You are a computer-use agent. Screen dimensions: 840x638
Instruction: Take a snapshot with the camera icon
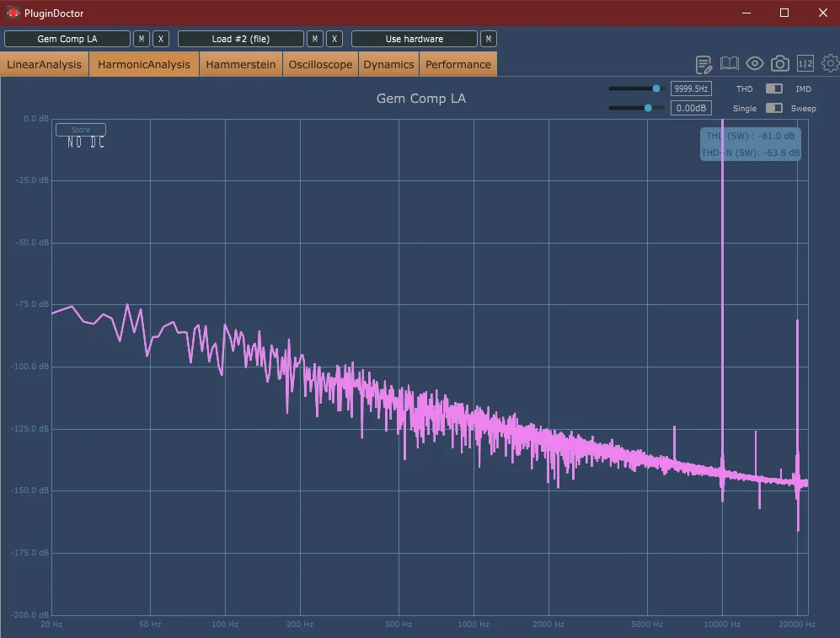[x=780, y=64]
